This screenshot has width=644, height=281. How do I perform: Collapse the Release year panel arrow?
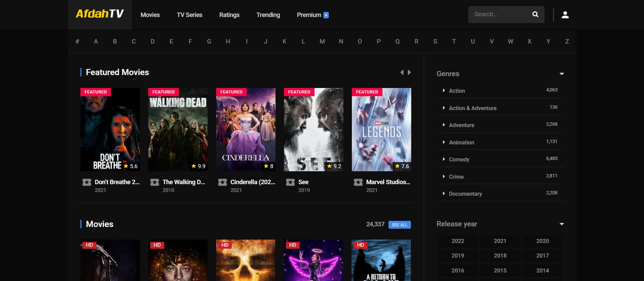(562, 224)
